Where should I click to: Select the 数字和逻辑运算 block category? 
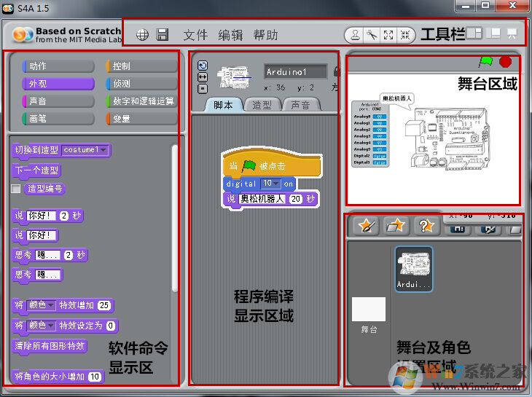141,101
